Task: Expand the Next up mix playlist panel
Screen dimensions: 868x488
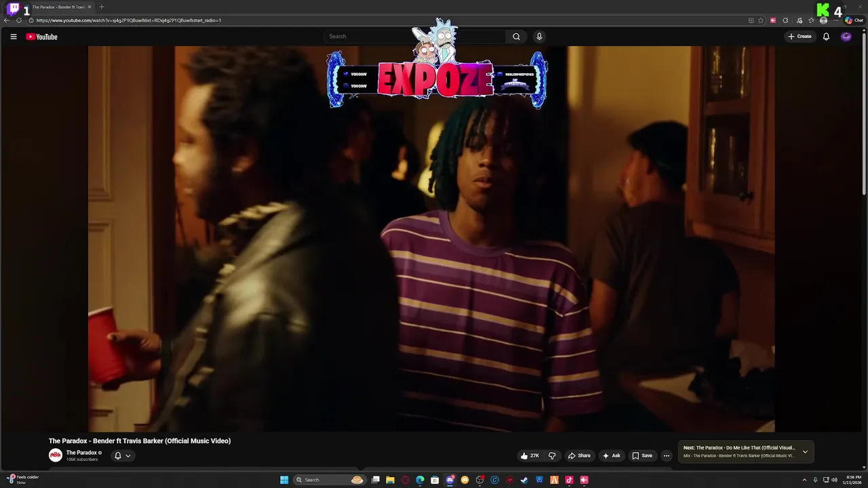Action: 805,451
